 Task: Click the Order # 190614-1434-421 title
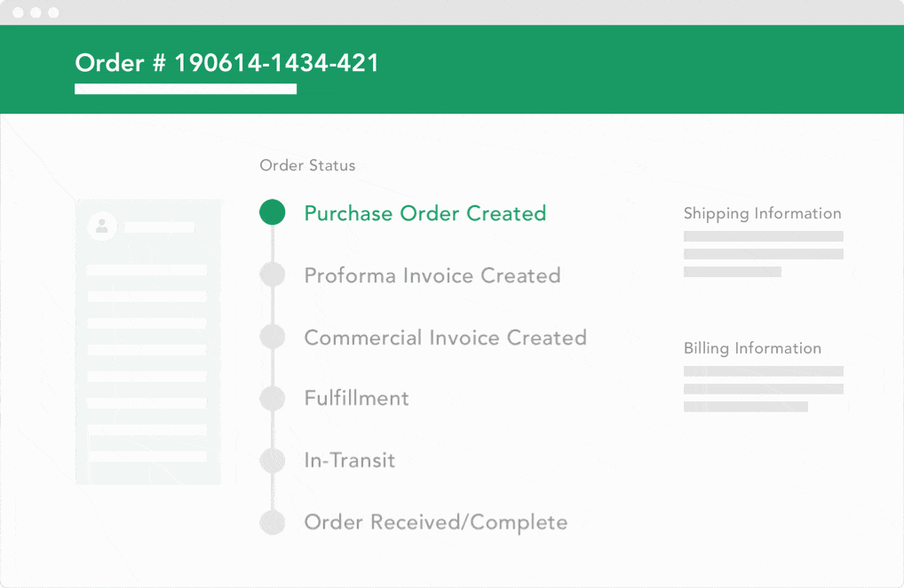pos(226,63)
